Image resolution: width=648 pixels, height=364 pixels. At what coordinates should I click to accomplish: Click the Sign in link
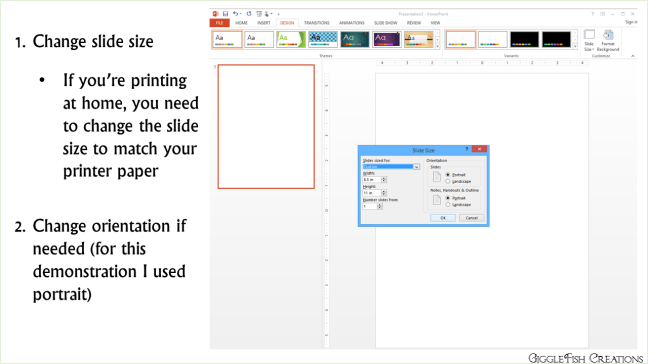coord(631,22)
